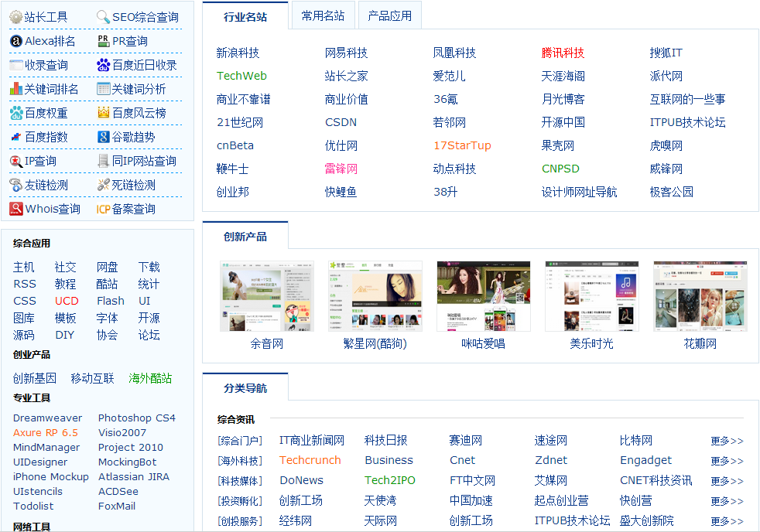
Task: Click the server icon beside 同IP网站查询
Action: coord(103,161)
